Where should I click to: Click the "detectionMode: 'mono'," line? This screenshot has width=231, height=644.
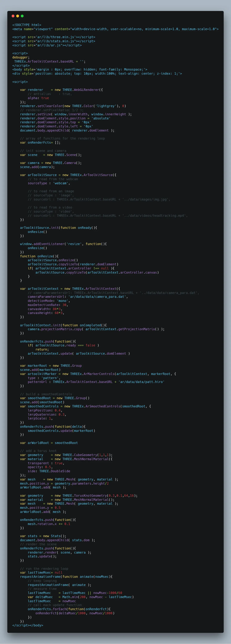pos(49,301)
